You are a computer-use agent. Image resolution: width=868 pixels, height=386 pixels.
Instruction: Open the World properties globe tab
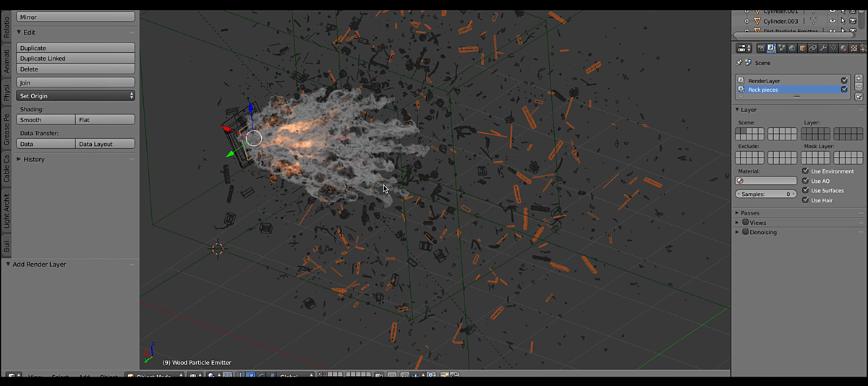click(792, 48)
